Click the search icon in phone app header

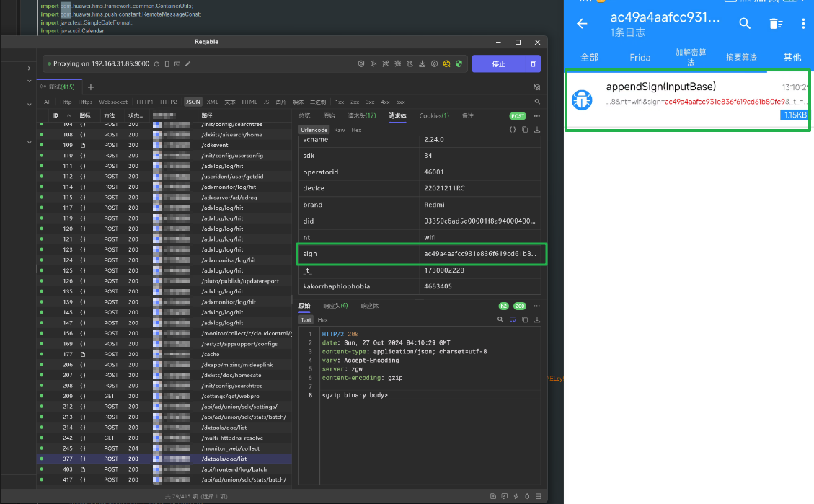pyautogui.click(x=745, y=23)
